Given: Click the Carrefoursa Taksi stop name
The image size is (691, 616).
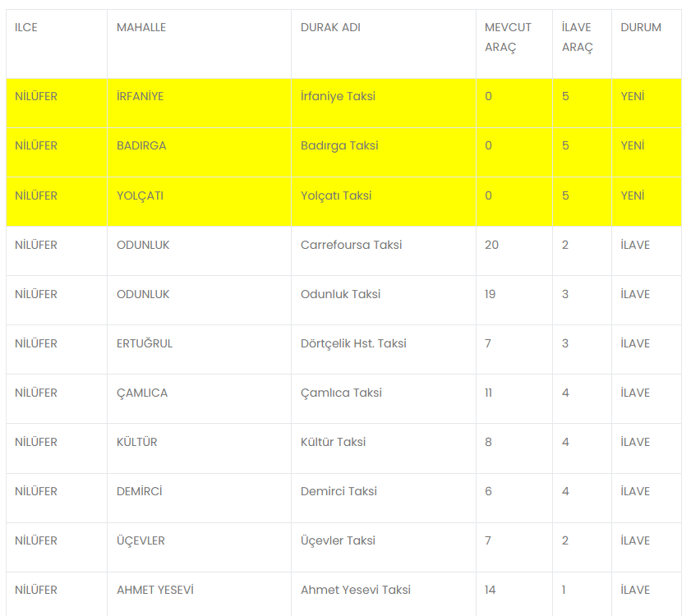Looking at the screenshot, I should (351, 245).
